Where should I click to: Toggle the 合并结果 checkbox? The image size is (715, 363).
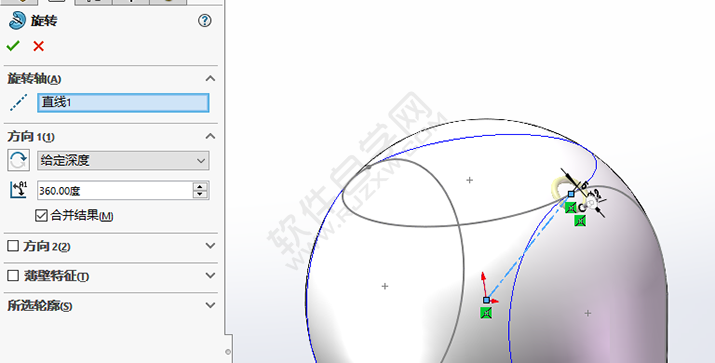[x=41, y=215]
